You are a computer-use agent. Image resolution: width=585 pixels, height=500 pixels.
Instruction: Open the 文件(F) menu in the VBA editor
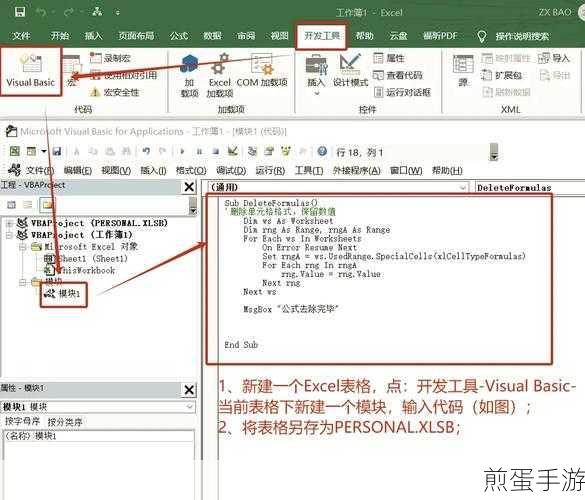coord(40,171)
